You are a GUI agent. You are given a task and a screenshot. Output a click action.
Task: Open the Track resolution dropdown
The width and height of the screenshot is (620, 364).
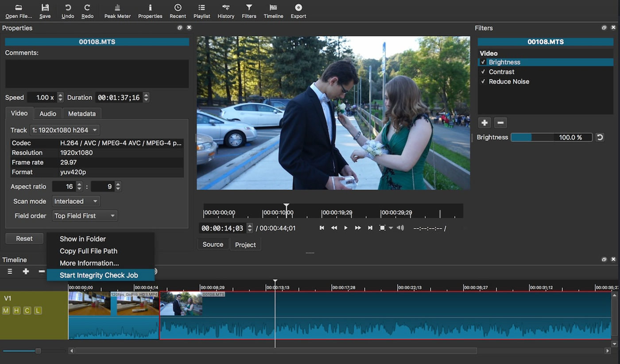click(64, 130)
